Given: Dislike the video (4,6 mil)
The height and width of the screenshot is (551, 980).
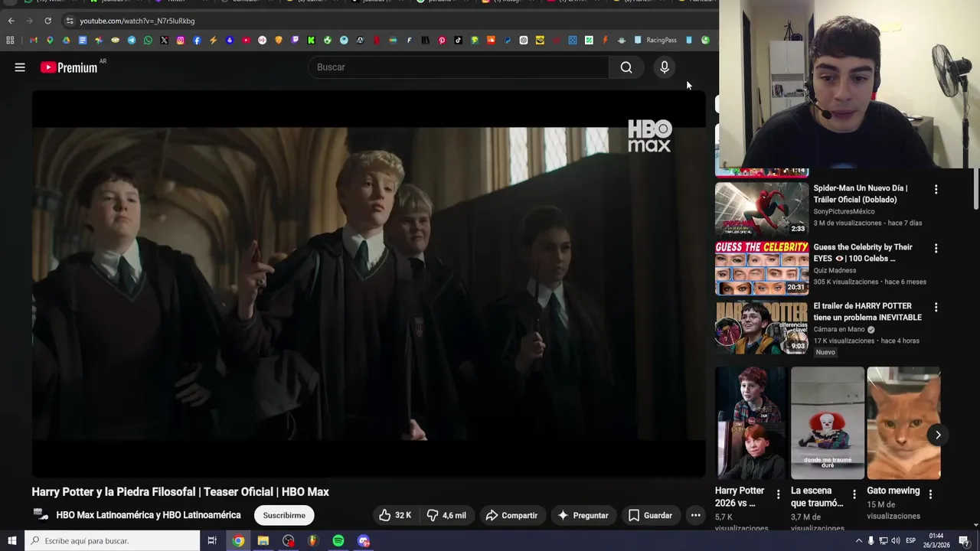Looking at the screenshot, I should pyautogui.click(x=446, y=515).
